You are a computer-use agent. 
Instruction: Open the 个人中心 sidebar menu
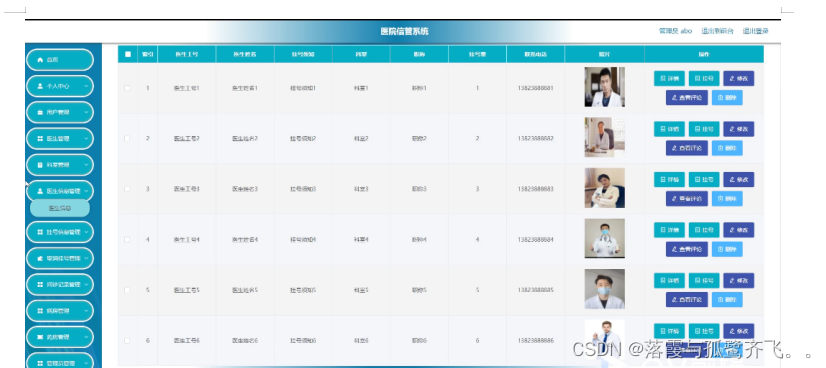click(x=60, y=86)
